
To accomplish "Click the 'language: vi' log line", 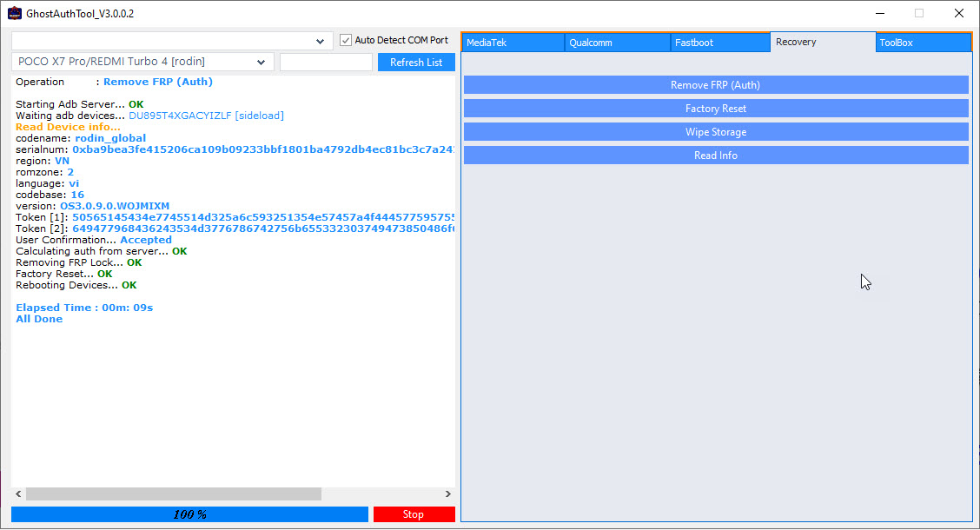I will click(48, 183).
